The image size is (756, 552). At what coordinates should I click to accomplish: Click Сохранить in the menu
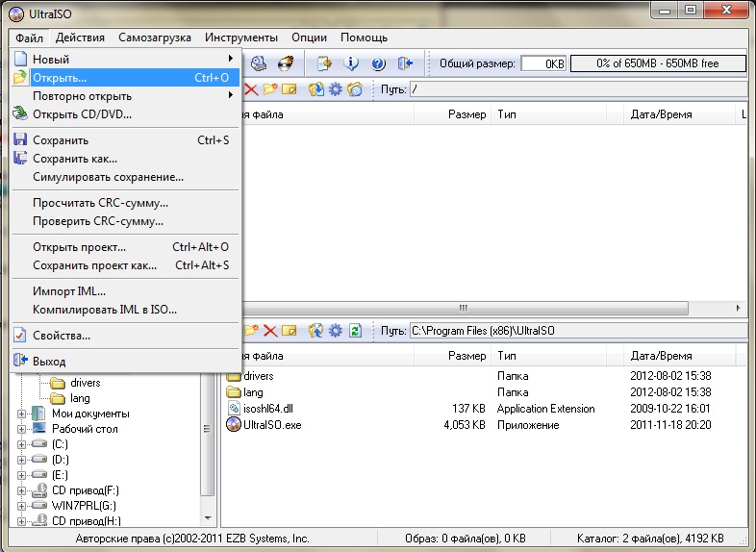tap(125, 140)
